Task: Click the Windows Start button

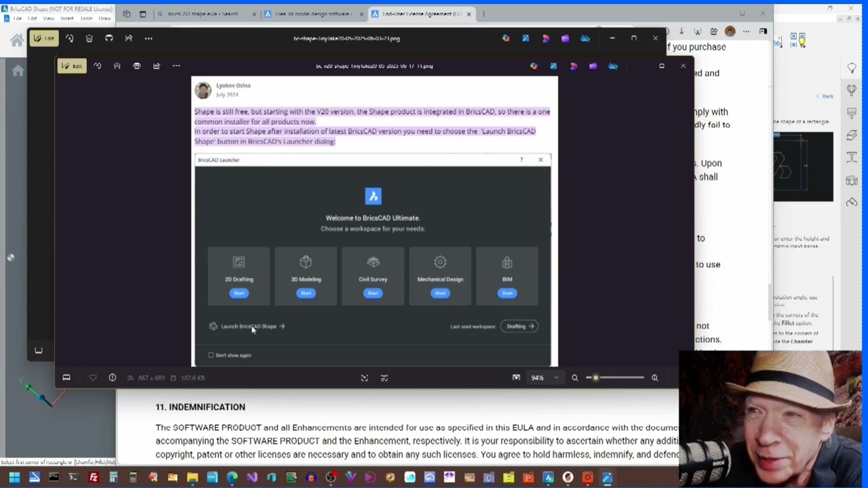Action: (x=14, y=478)
